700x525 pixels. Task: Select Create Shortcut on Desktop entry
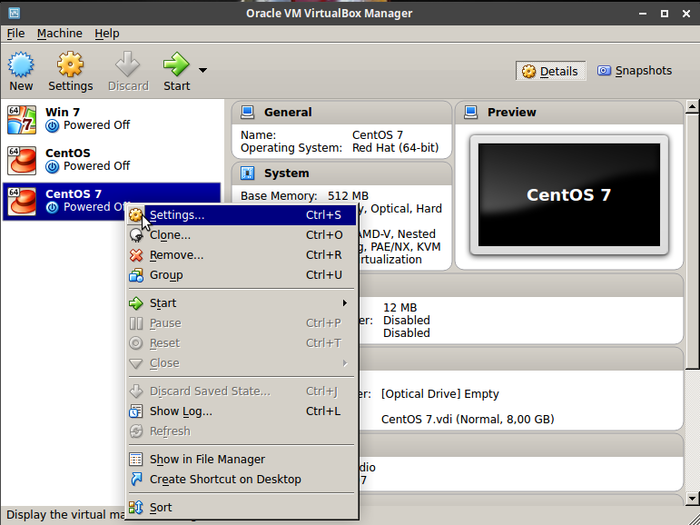[x=242, y=479]
